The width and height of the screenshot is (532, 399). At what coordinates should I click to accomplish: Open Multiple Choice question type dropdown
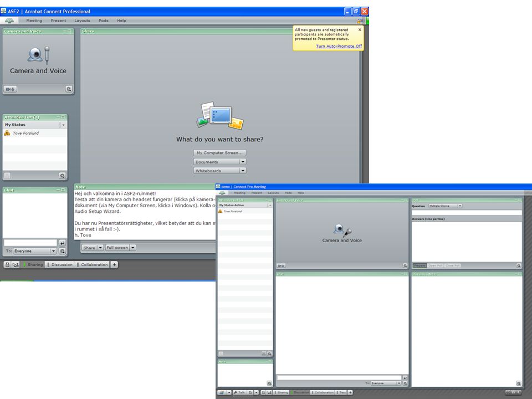[460, 206]
